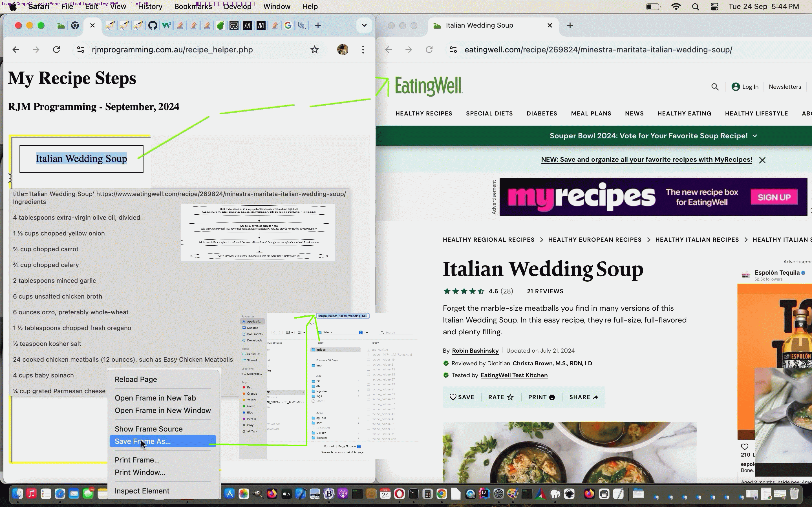Expand the Souper Bowl 2024 banner chevron
This screenshot has width=812, height=507.
[x=755, y=136]
